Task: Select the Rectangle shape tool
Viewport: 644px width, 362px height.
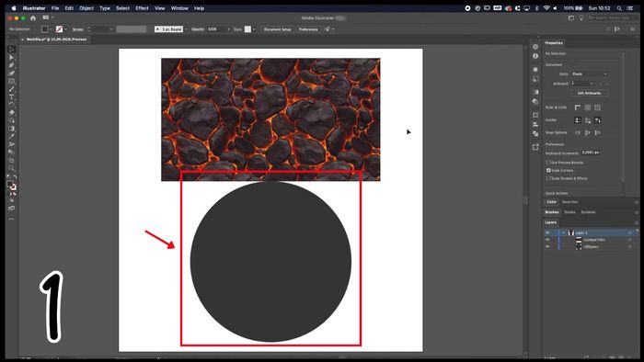Action: [x=11, y=81]
